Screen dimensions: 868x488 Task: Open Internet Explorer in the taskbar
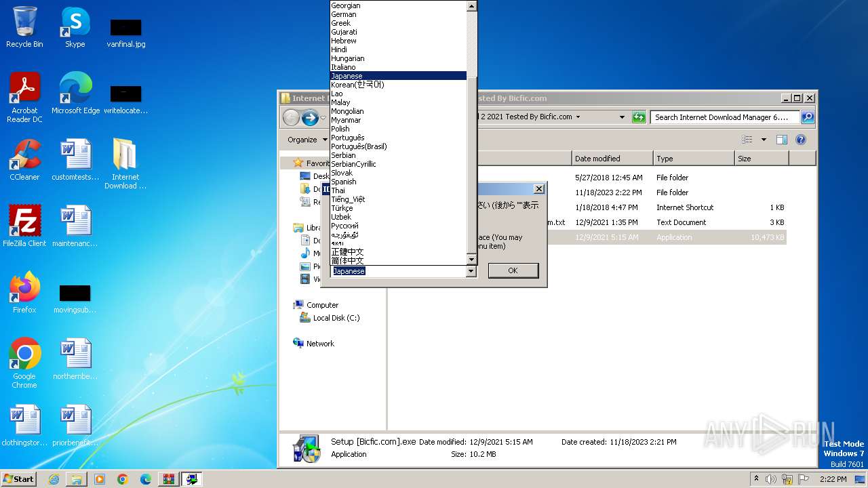pos(54,479)
